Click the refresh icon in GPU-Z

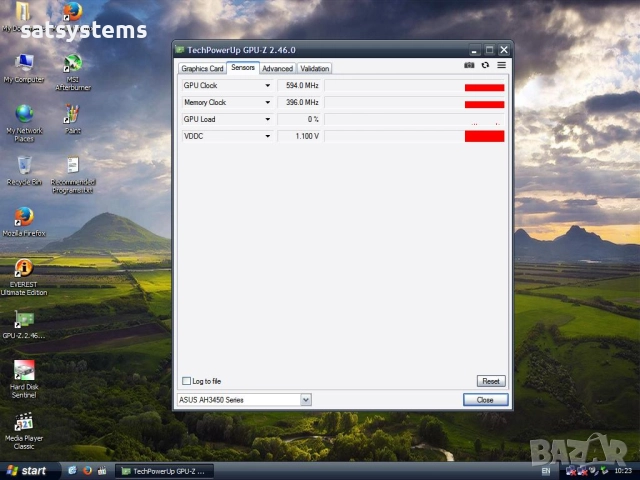click(485, 65)
